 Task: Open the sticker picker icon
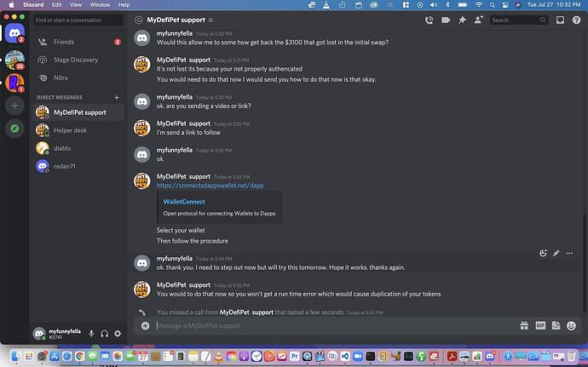click(556, 325)
